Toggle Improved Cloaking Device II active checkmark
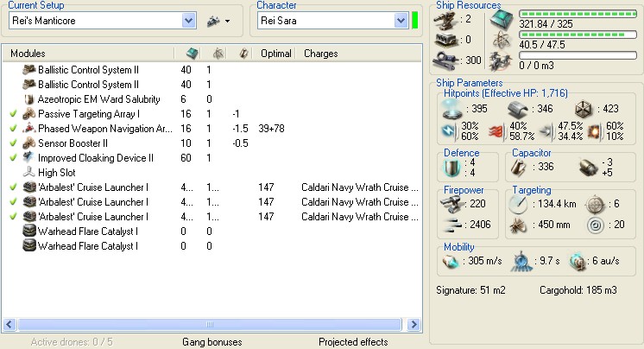This screenshot has width=644, height=349. pos(13,158)
